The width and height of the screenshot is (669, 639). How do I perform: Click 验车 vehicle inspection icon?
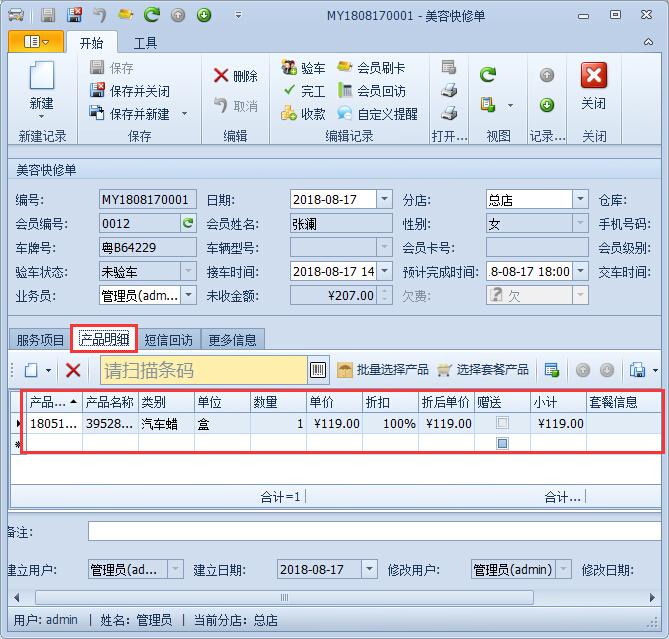(288, 68)
